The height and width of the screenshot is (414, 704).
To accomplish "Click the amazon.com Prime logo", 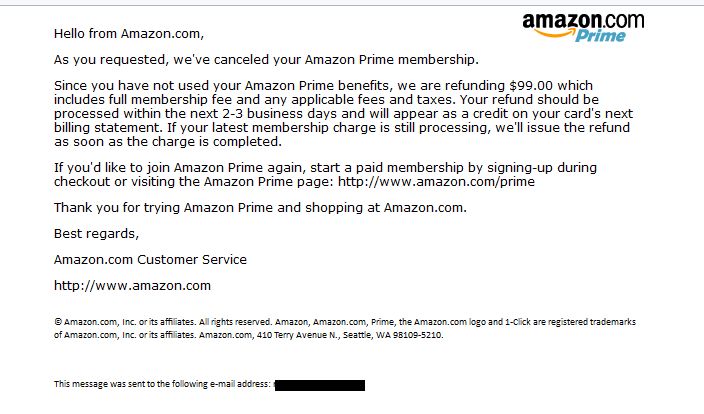I will [x=583, y=27].
